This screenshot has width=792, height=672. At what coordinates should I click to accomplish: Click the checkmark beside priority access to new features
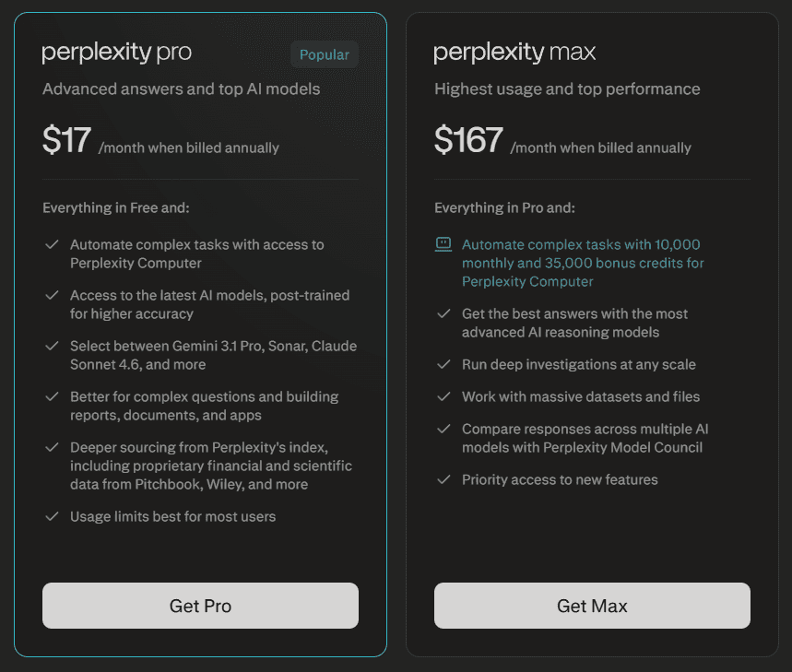point(443,480)
